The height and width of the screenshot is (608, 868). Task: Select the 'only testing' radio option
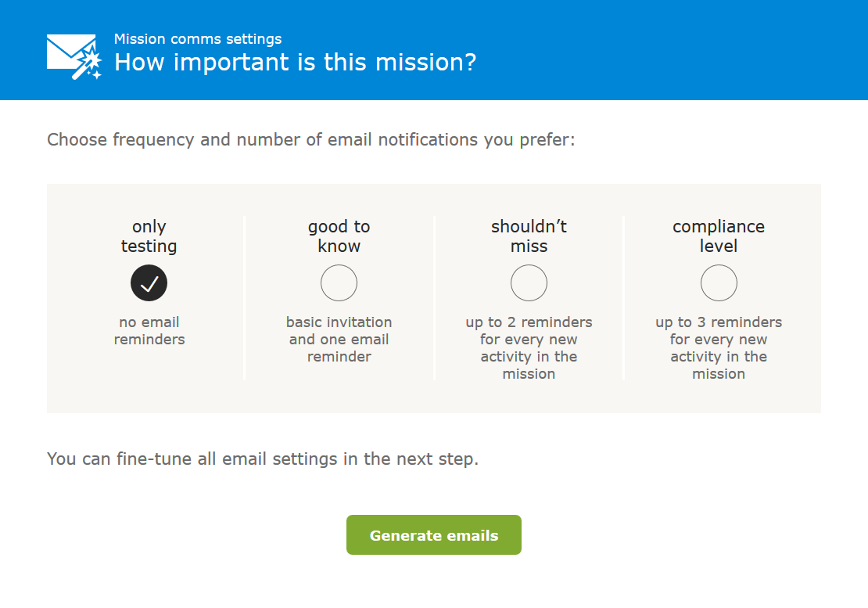149,283
